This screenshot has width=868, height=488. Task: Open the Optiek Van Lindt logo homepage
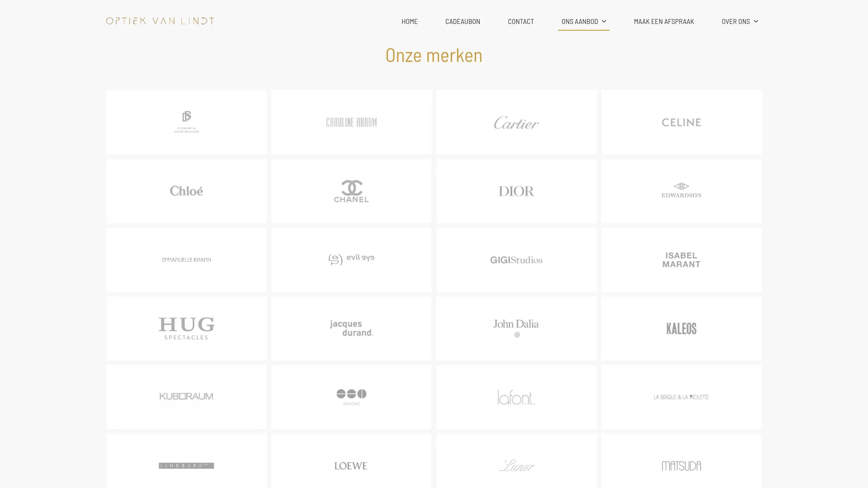160,21
